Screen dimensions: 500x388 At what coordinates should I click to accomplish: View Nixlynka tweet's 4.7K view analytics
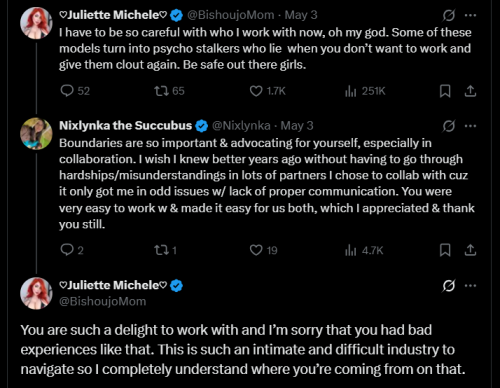[x=364, y=250]
